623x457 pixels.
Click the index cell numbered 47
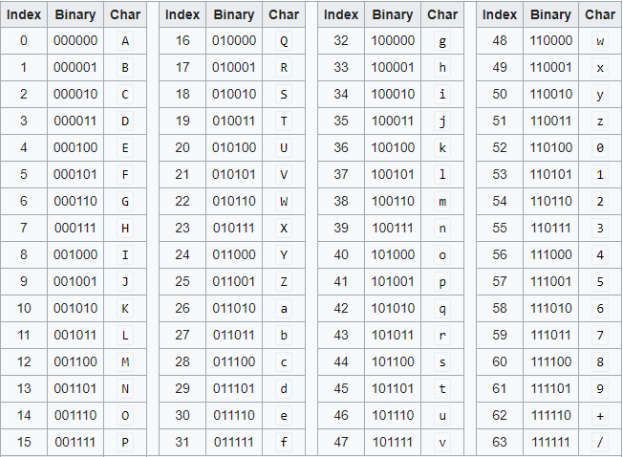(x=341, y=441)
